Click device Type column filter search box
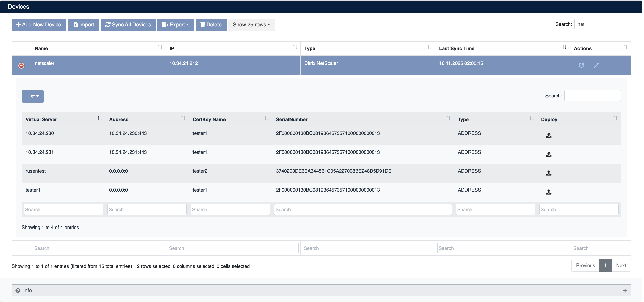This screenshot has height=302, width=644. tap(368, 248)
